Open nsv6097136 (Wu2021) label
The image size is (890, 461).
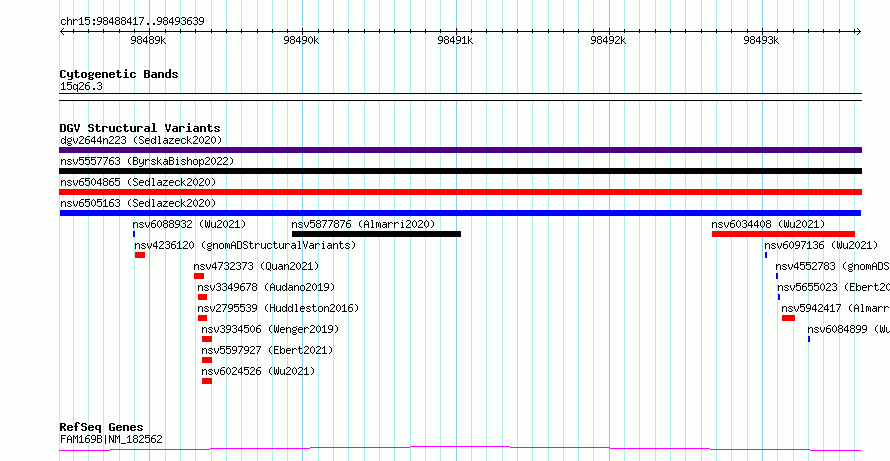pyautogui.click(x=821, y=245)
